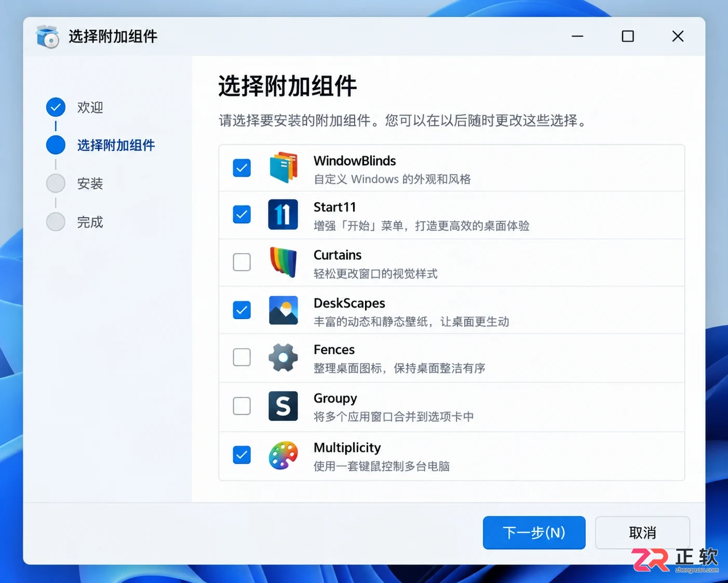Viewport: 728px width, 583px height.
Task: Minimize the installer window
Action: click(x=577, y=36)
